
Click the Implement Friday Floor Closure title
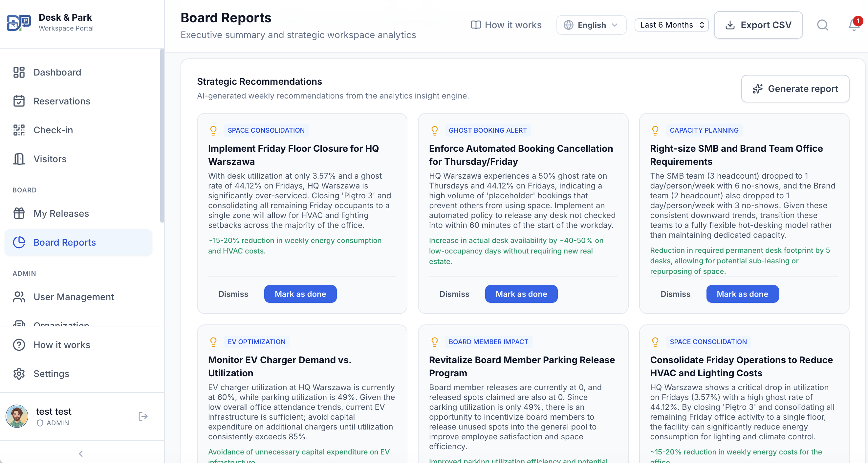[x=293, y=155]
